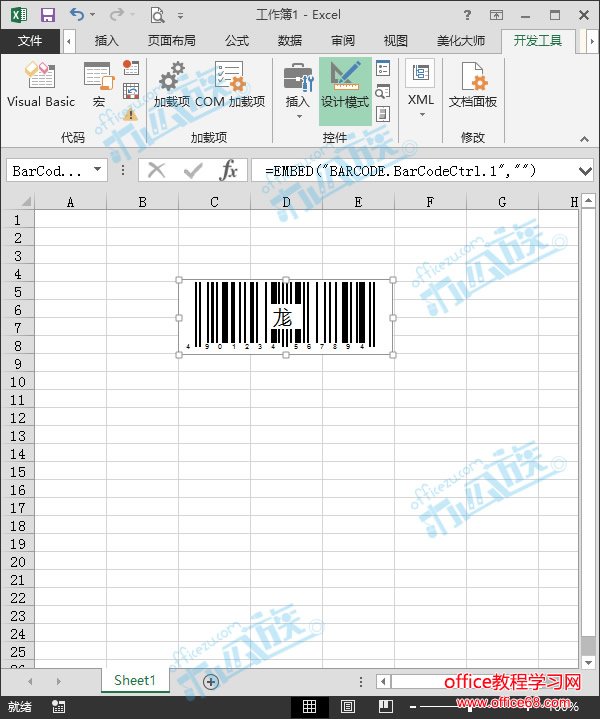Click inside the Name Box field

[48, 171]
